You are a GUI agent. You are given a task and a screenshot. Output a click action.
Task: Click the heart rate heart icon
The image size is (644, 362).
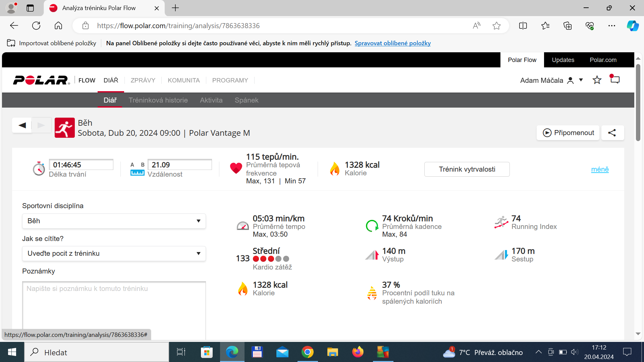236,168
